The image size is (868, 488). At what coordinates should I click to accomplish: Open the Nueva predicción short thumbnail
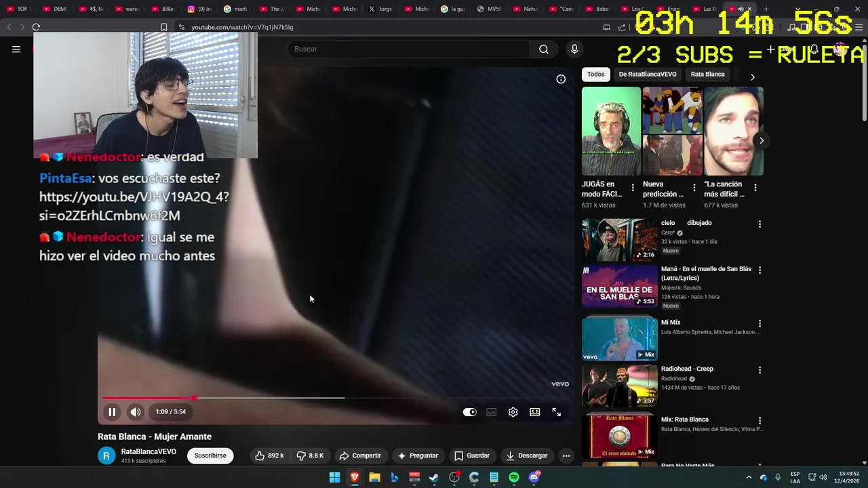672,131
